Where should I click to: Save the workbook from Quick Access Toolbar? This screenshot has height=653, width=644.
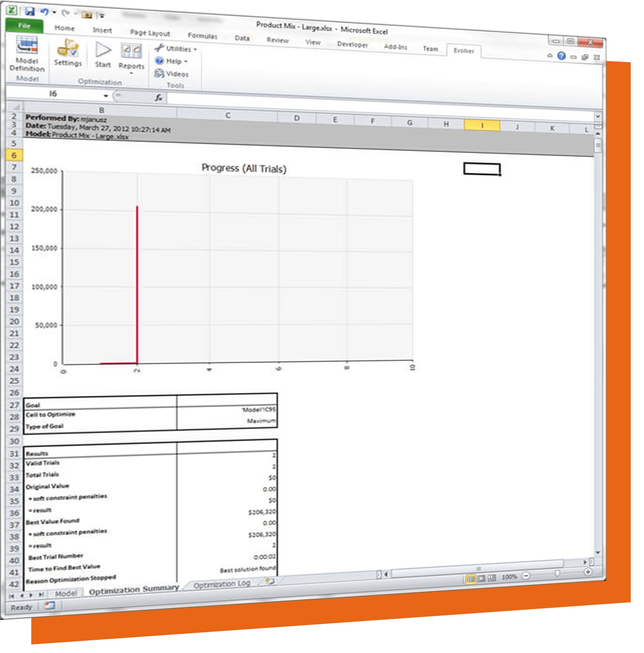(x=30, y=12)
